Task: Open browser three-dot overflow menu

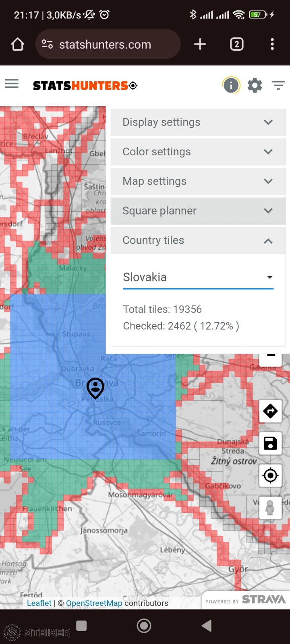Action: pyautogui.click(x=272, y=44)
